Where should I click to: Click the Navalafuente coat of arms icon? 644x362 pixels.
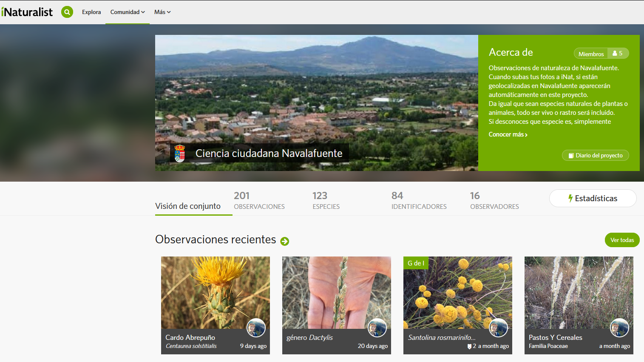180,154
